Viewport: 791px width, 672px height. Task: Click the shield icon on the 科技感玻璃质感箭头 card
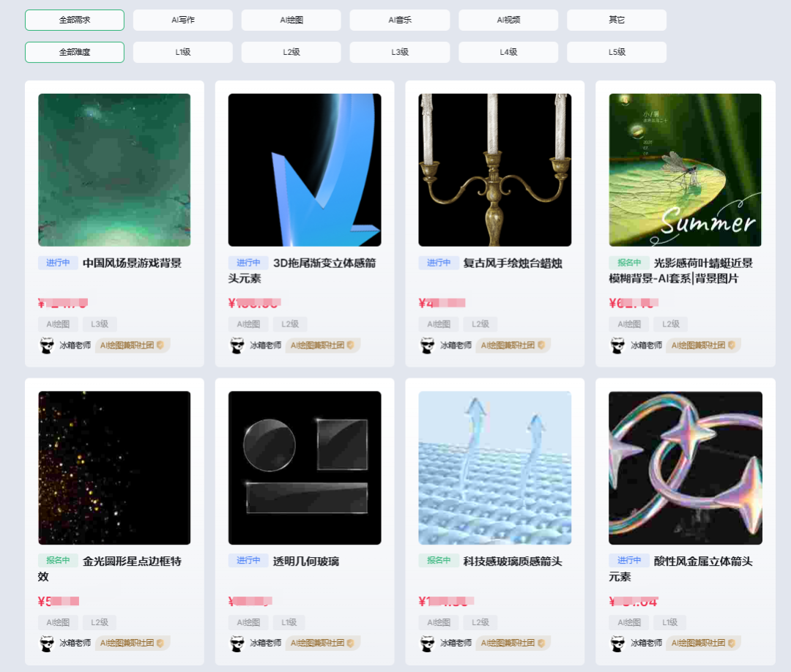(541, 643)
